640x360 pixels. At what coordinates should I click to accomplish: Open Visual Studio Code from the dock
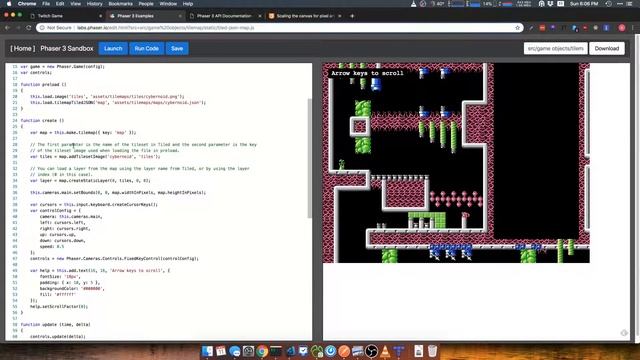coord(289,351)
